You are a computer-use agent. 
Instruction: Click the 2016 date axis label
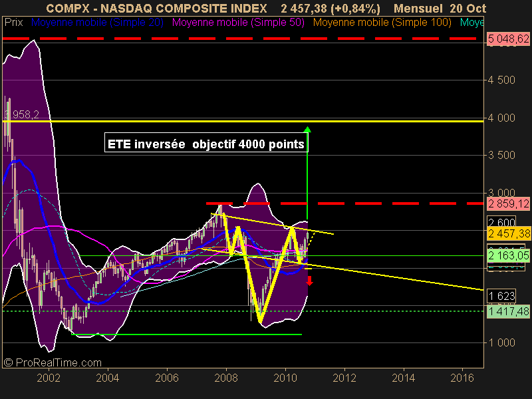pyautogui.click(x=462, y=378)
